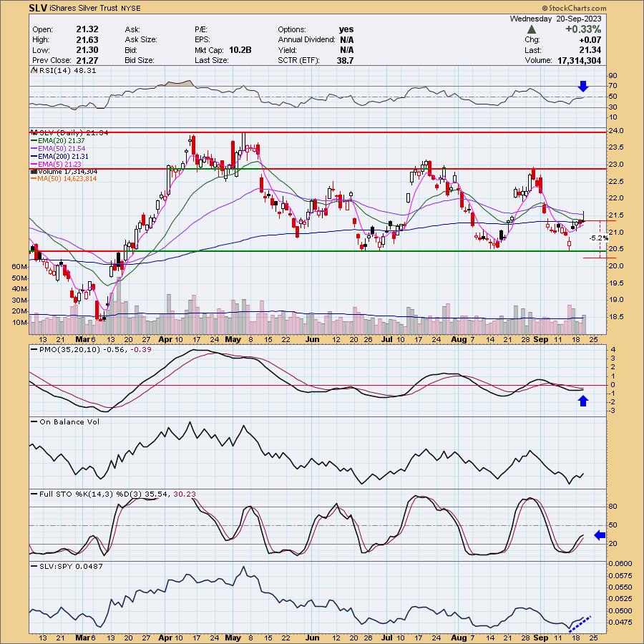Click the 60M volume axis label

19,267
